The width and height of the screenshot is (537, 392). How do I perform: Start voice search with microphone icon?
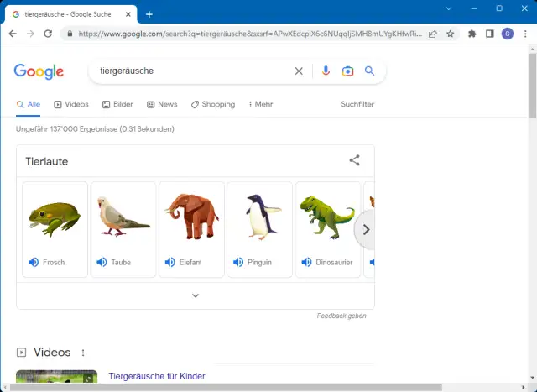(326, 71)
